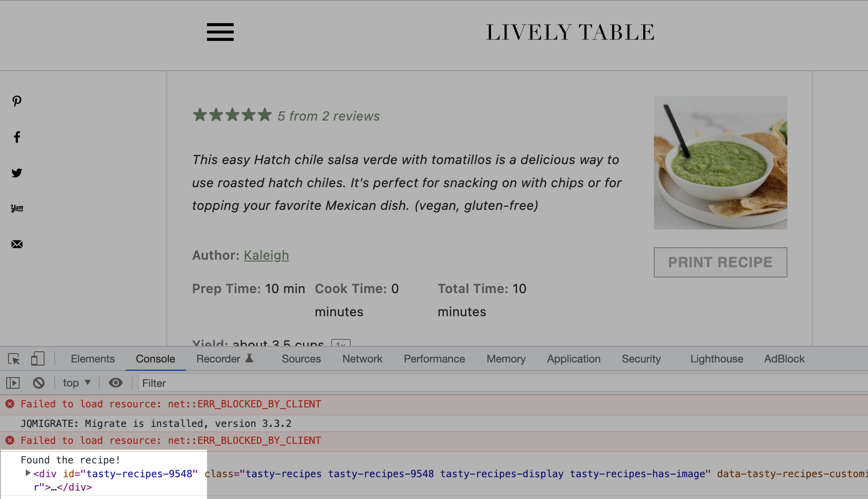Share recipe on Facebook
The image size is (868, 499).
tap(17, 137)
